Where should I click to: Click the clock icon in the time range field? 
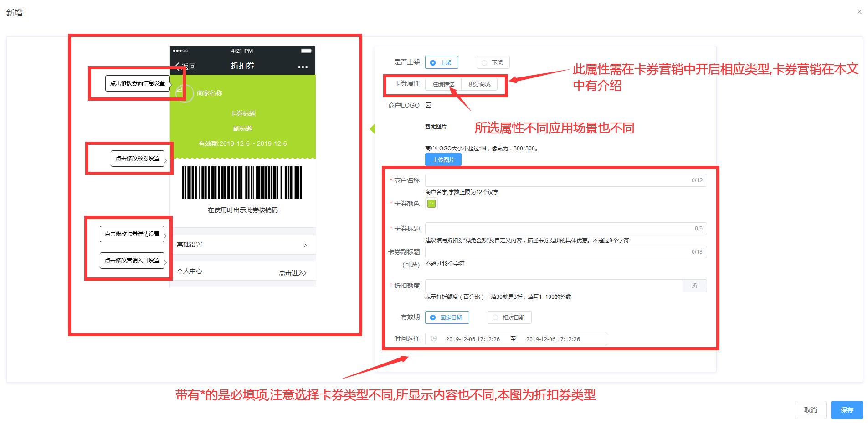pos(434,338)
